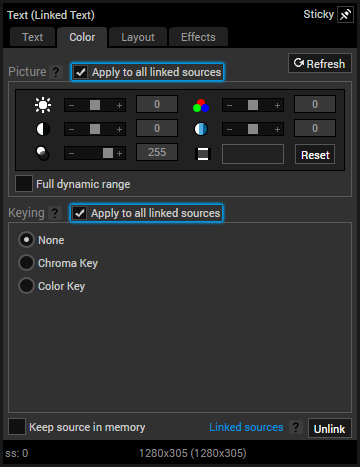Image resolution: width=360 pixels, height=467 pixels.
Task: Click the brightness sun icon
Action: tap(43, 105)
